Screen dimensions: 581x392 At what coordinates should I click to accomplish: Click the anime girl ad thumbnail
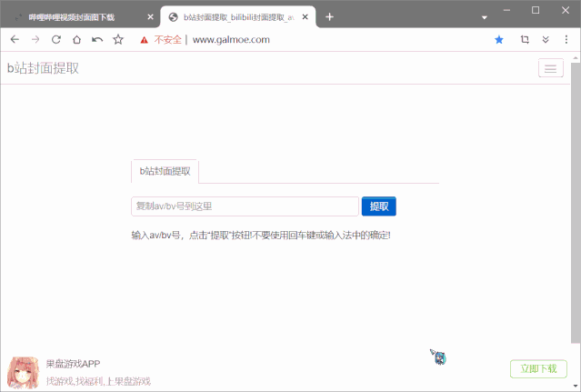pos(23,372)
